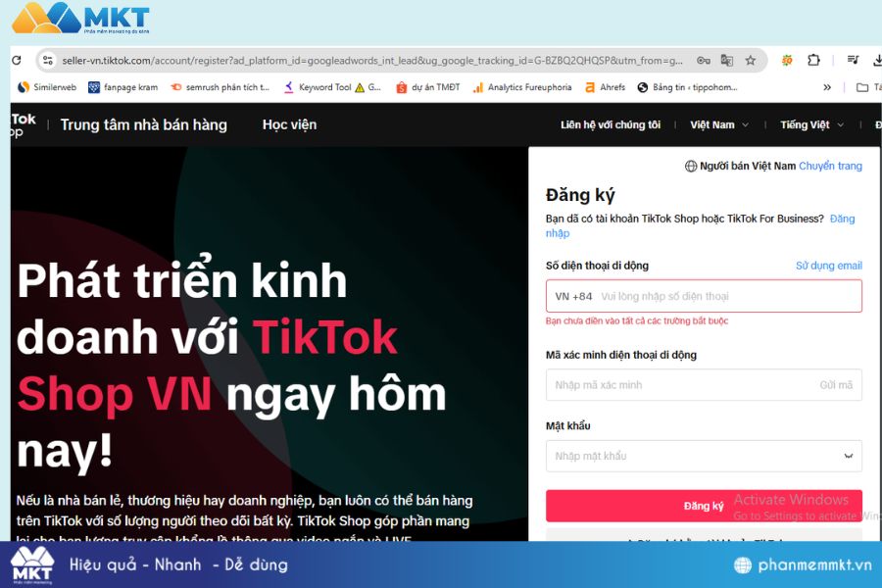Open Analytics Fureuphoria bookmark
882x588 pixels.
pos(522,87)
